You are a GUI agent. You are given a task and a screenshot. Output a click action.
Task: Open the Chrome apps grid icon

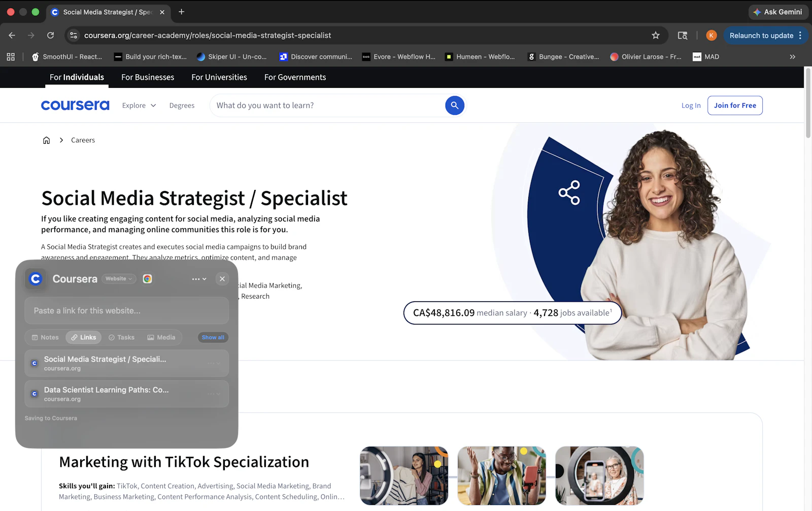click(11, 57)
